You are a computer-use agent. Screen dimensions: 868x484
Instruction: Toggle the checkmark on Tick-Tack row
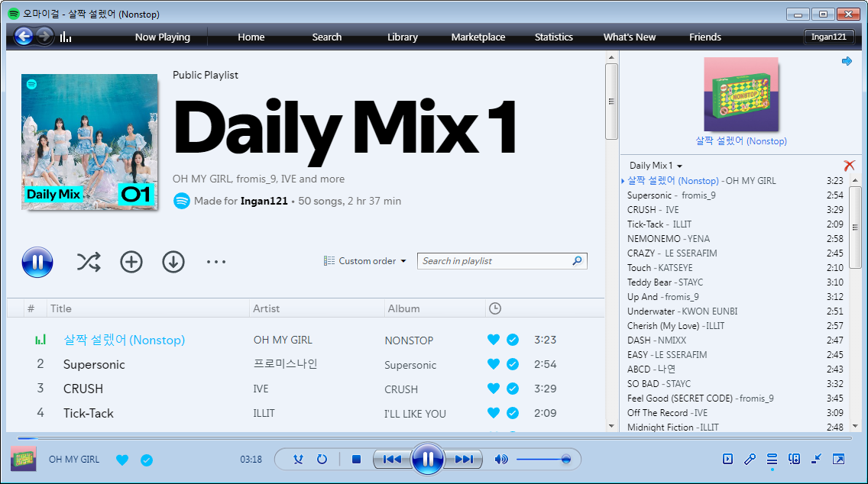513,413
